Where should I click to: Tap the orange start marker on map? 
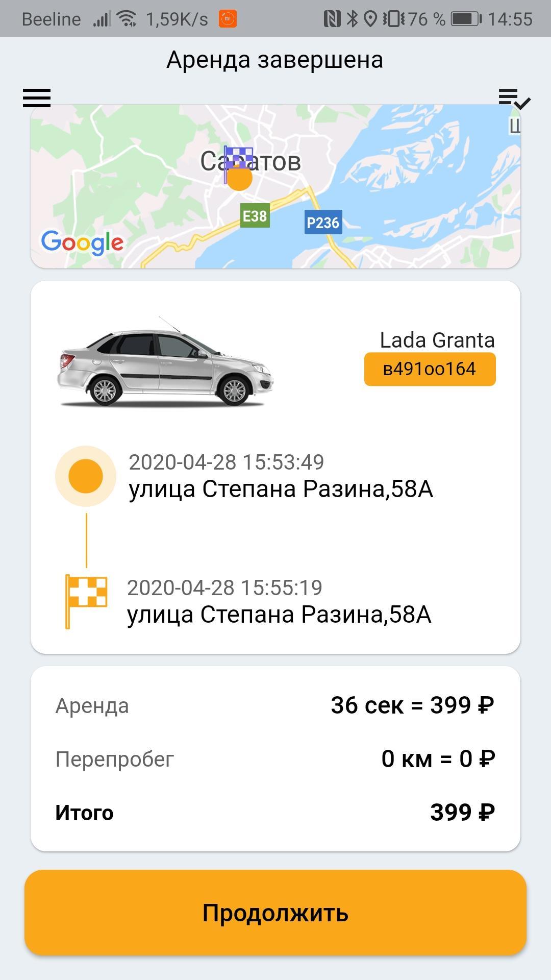pyautogui.click(x=239, y=179)
